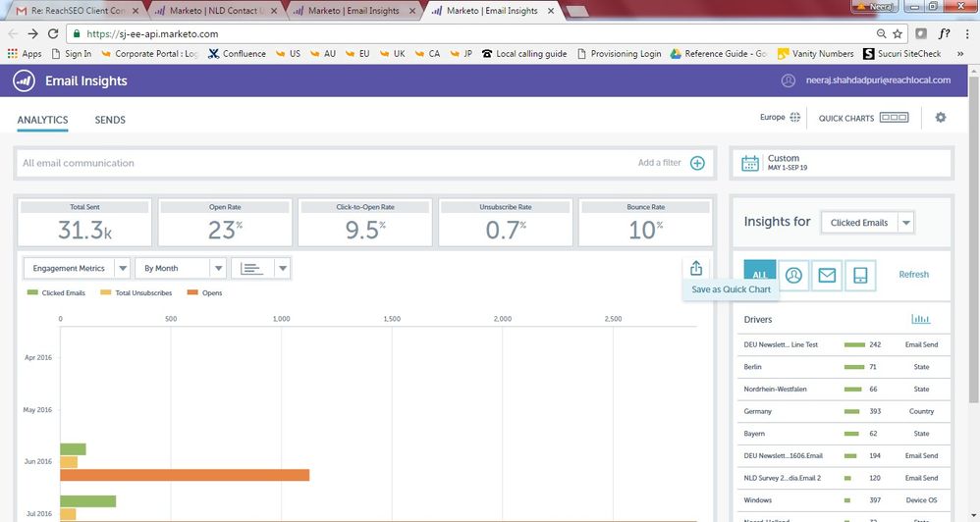Toggle the Opens legend series

coord(204,292)
